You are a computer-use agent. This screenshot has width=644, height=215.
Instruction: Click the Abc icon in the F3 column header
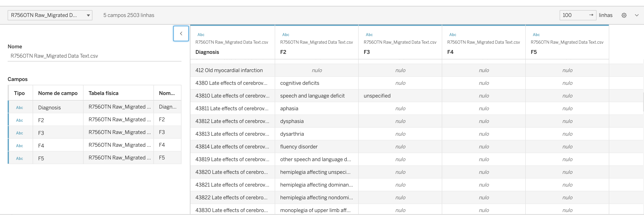coord(369,35)
